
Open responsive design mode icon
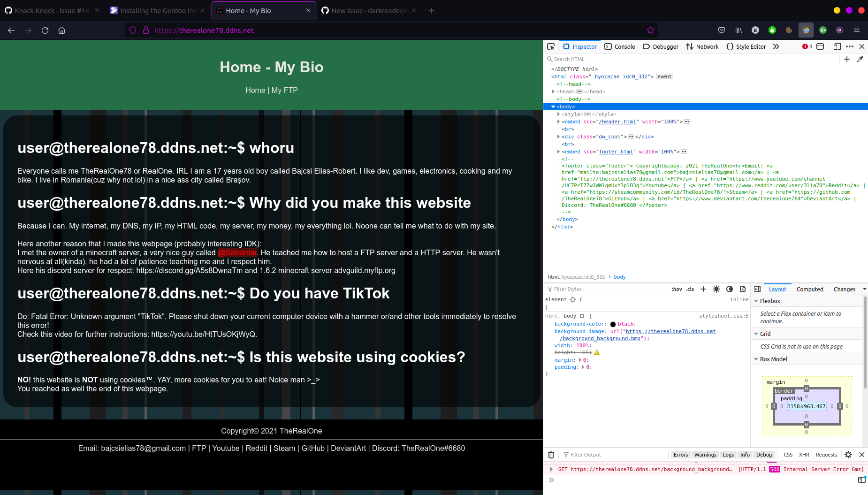(x=837, y=46)
